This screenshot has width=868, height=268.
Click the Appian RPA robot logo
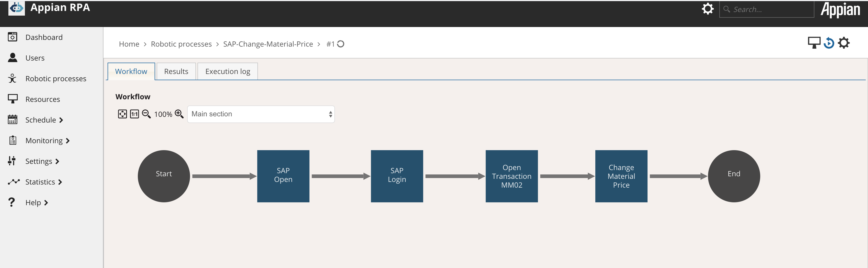click(17, 8)
